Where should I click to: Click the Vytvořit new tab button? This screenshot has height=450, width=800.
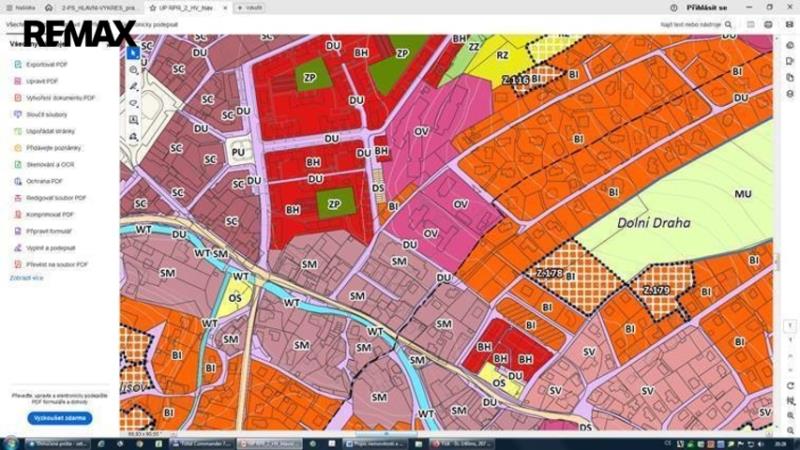(x=250, y=7)
